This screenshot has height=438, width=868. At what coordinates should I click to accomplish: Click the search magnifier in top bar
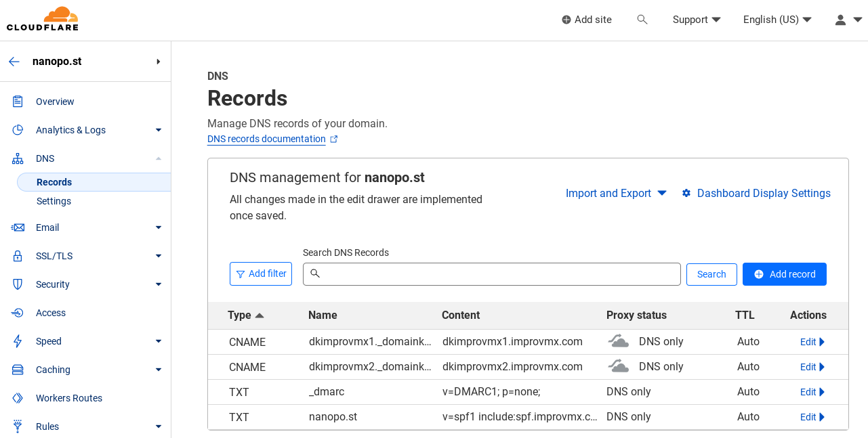(642, 20)
